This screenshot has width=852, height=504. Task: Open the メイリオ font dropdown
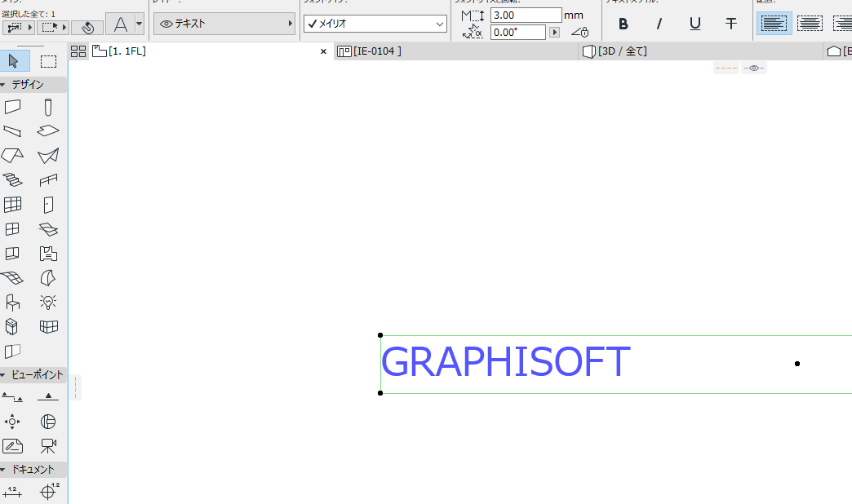coord(375,24)
